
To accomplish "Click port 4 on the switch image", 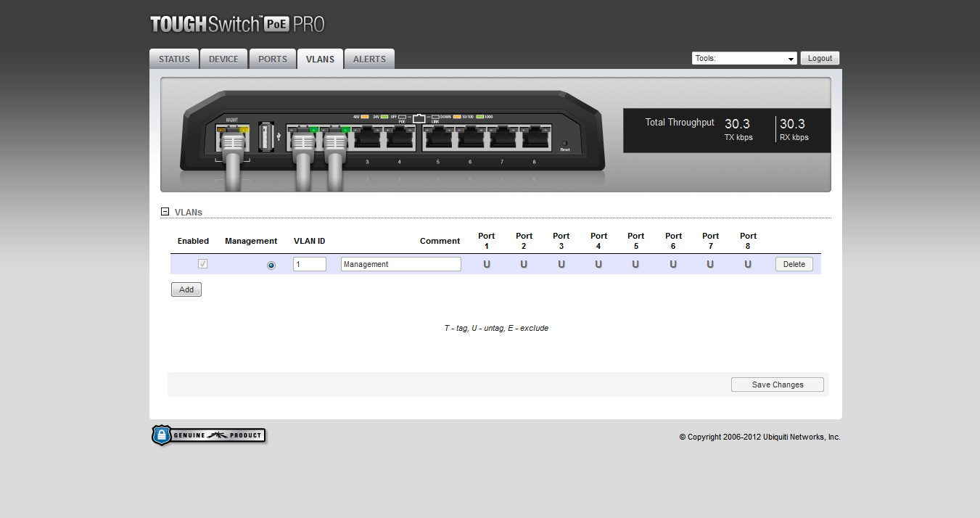I will 399,137.
